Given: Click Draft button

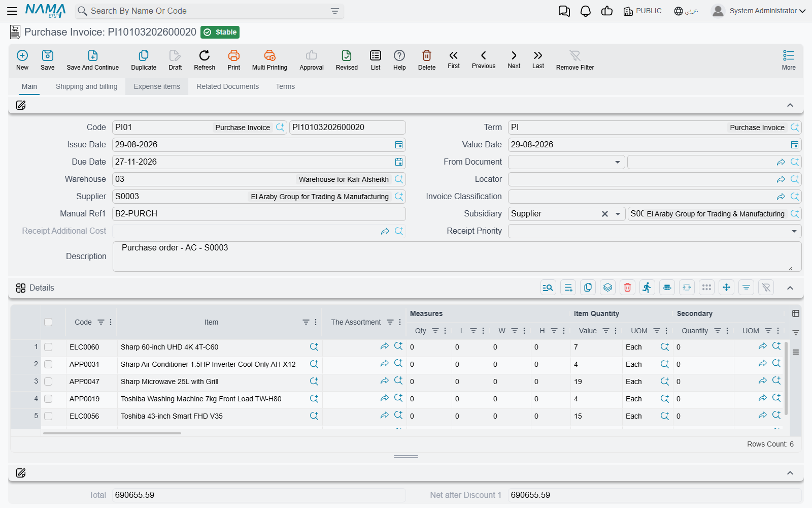Looking at the screenshot, I should pos(175,60).
